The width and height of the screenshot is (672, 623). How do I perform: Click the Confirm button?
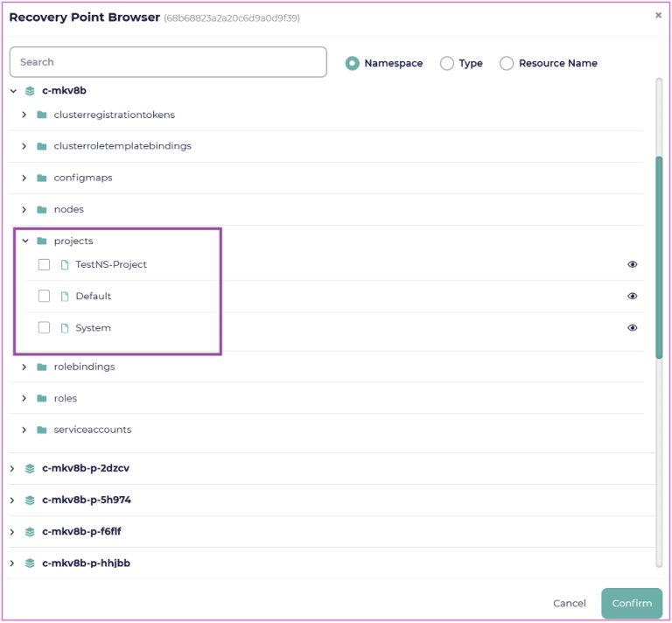click(632, 603)
